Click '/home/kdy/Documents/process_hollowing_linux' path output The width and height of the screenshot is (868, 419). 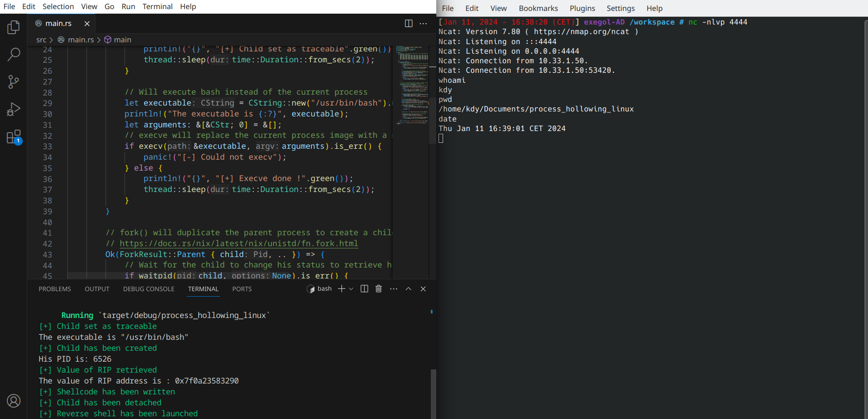pos(536,109)
